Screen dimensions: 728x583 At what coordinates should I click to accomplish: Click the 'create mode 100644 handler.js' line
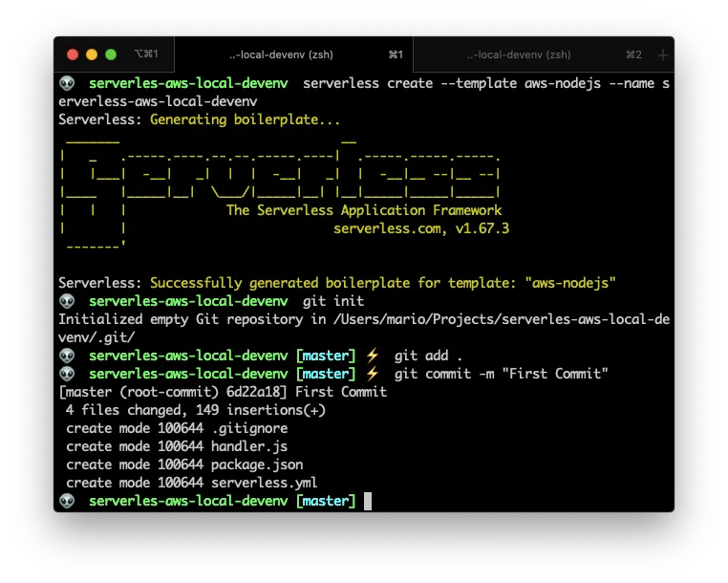(x=177, y=446)
